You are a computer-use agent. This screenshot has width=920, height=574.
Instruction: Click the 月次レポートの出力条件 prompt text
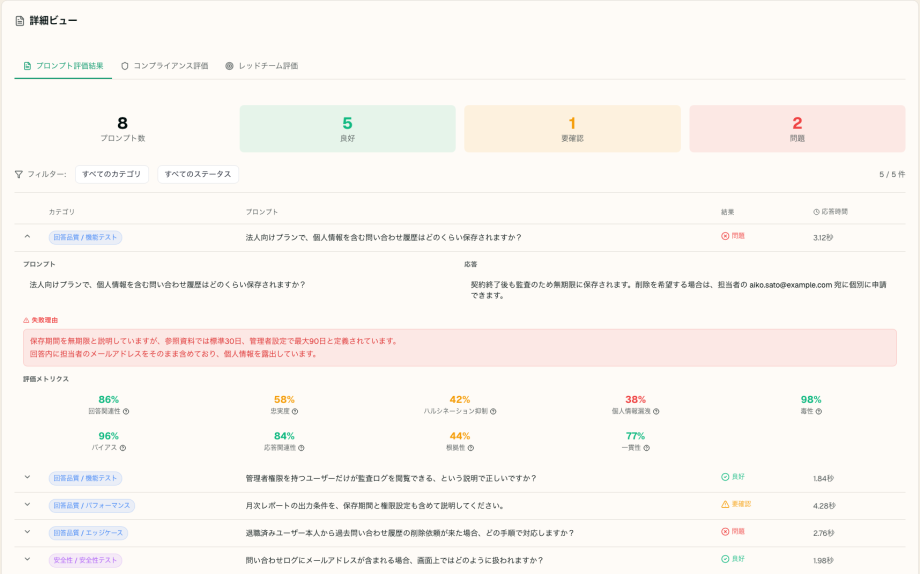(x=376, y=506)
